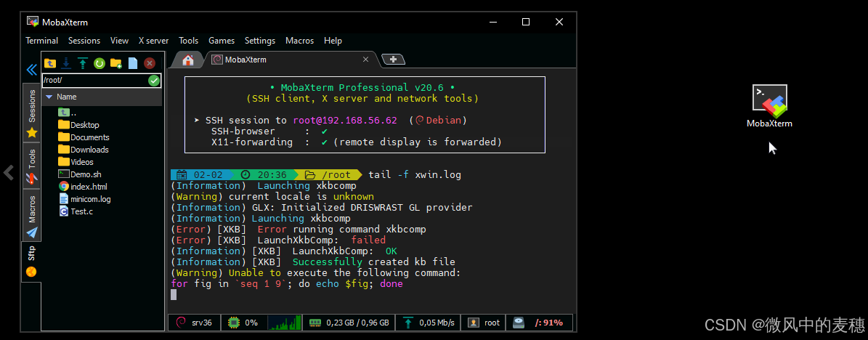Click the 0,05 Mb/s network status
This screenshot has width=868, height=340.
(428, 323)
